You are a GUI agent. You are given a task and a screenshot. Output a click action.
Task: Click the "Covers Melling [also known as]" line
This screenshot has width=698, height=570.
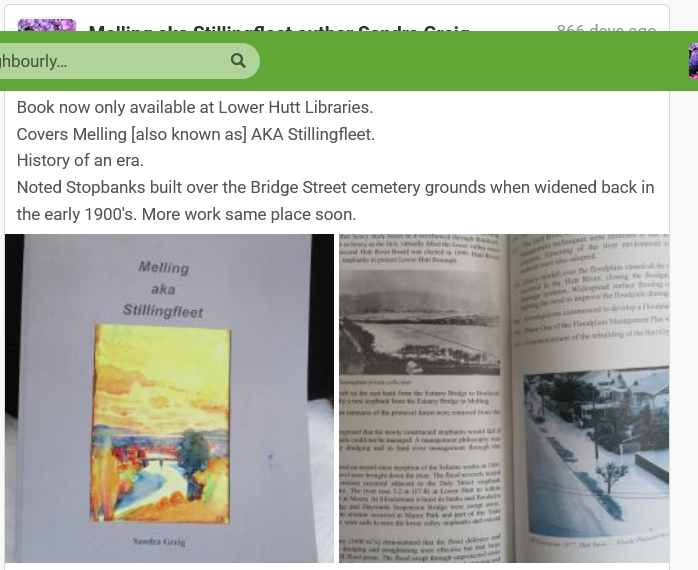click(196, 134)
